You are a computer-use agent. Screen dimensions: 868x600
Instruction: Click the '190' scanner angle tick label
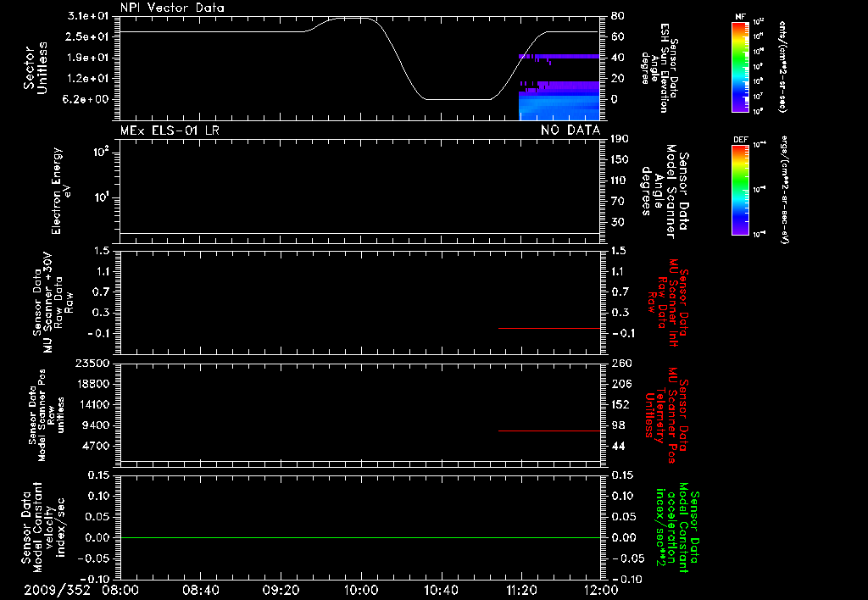pos(620,139)
